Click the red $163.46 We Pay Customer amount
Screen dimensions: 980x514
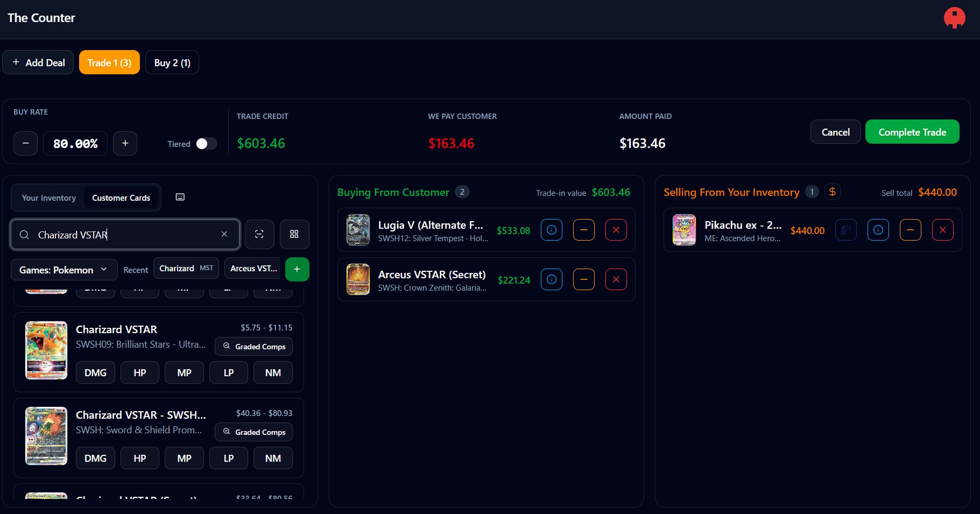(451, 144)
